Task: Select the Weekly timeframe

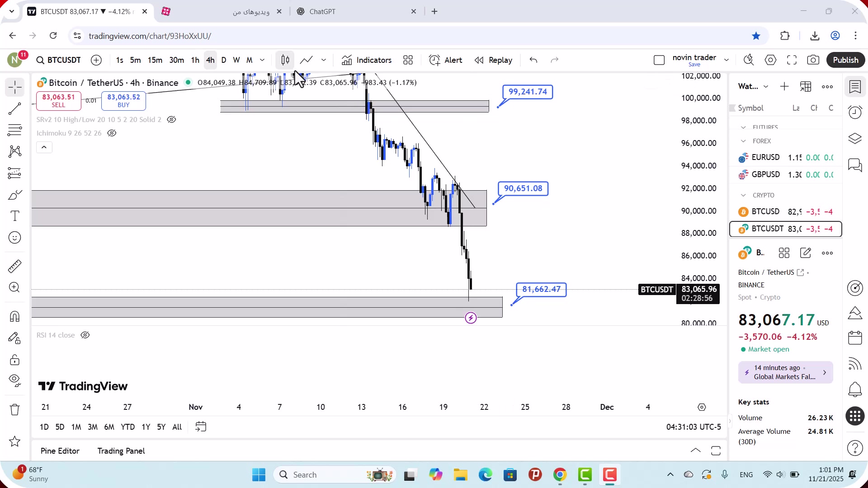Action: point(236,60)
